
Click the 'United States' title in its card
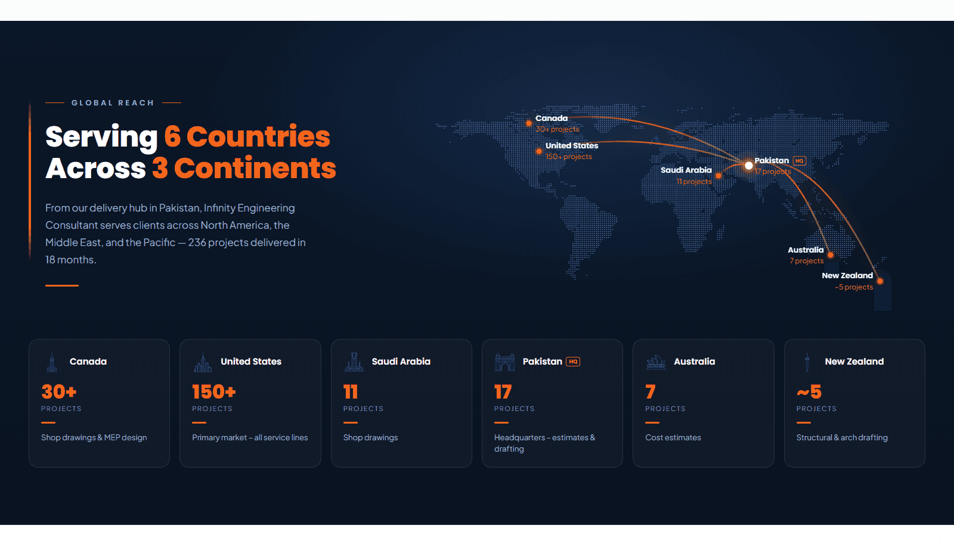(x=251, y=362)
